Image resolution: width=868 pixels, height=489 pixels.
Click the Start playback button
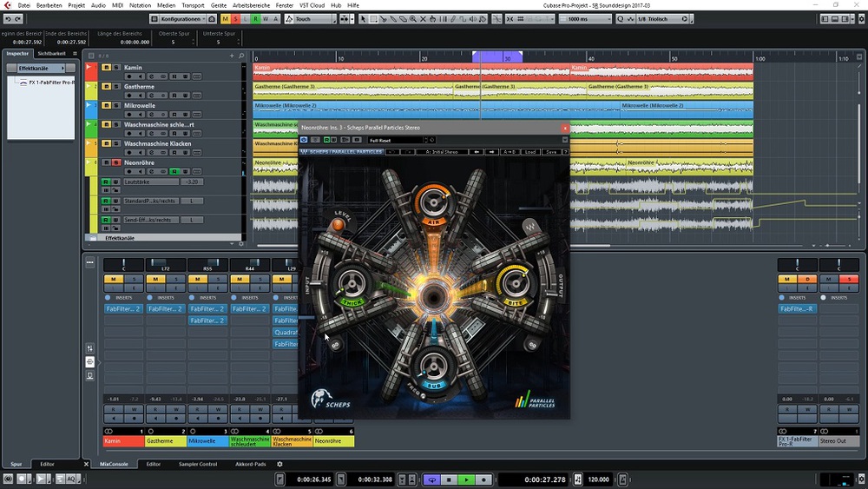[466, 479]
